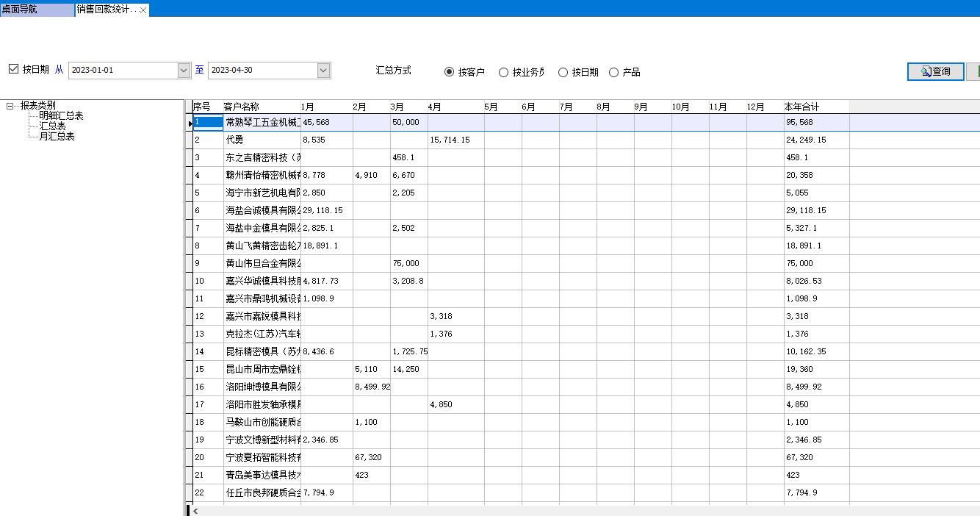Viewport: 980px width, 516px height.
Task: Open the start date 2023-01-01 dropdown
Action: [184, 70]
